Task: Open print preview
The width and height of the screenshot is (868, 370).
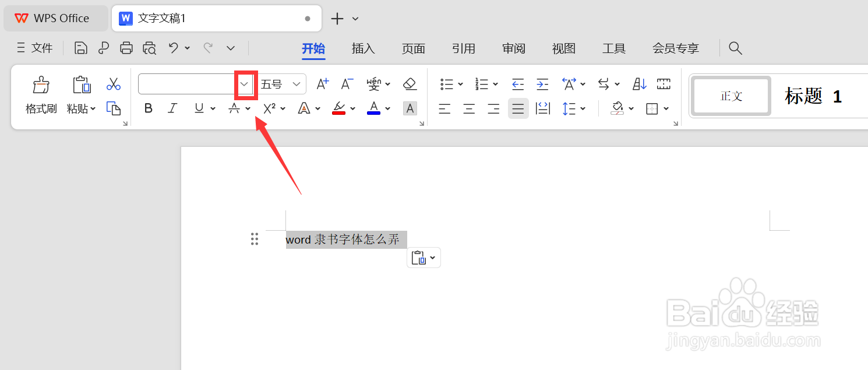Action: click(x=149, y=48)
